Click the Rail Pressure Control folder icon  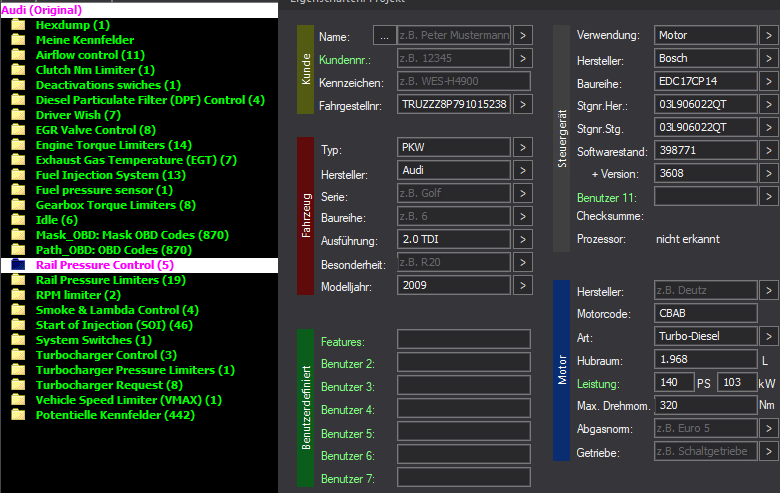(18, 265)
